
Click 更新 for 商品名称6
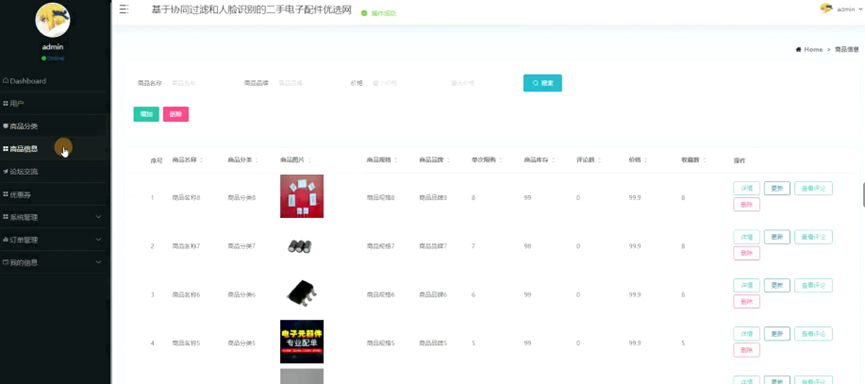tap(777, 285)
